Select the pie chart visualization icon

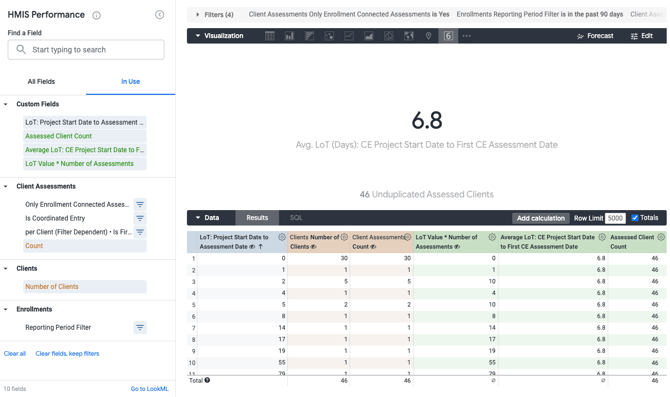pos(389,36)
